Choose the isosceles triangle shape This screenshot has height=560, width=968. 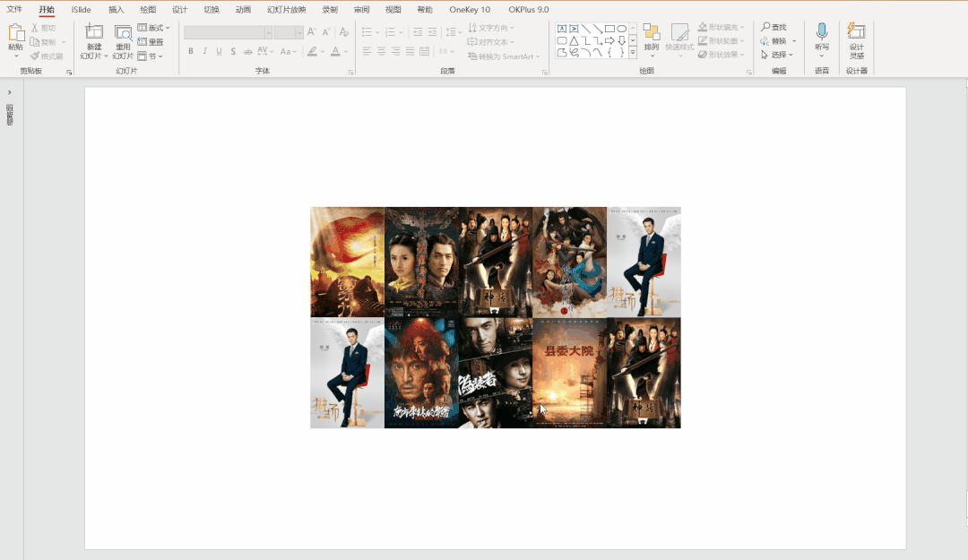point(575,40)
